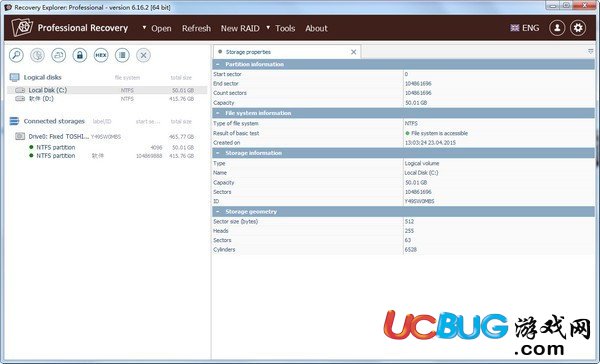Click the lock icon in toolbar
600x364 pixels.
click(80, 55)
